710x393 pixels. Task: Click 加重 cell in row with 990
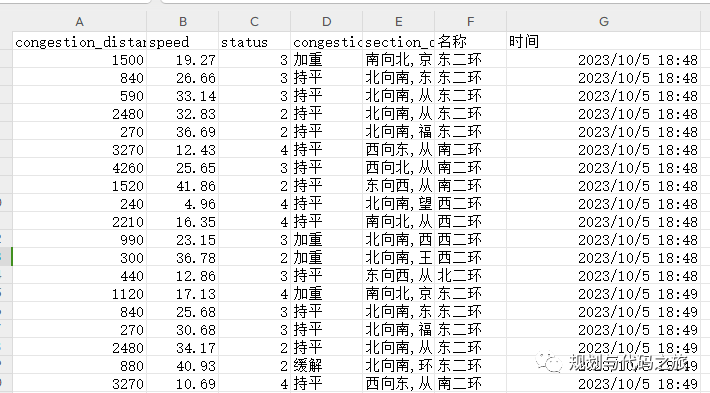326,240
